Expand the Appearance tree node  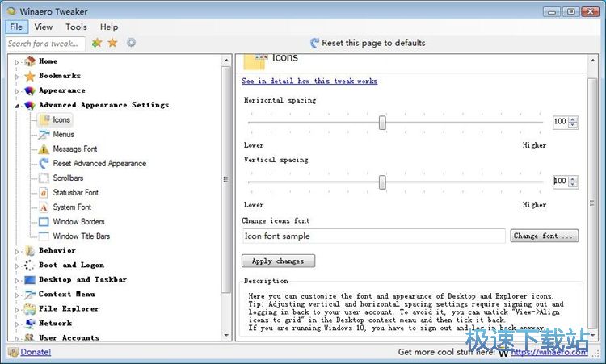coord(17,91)
